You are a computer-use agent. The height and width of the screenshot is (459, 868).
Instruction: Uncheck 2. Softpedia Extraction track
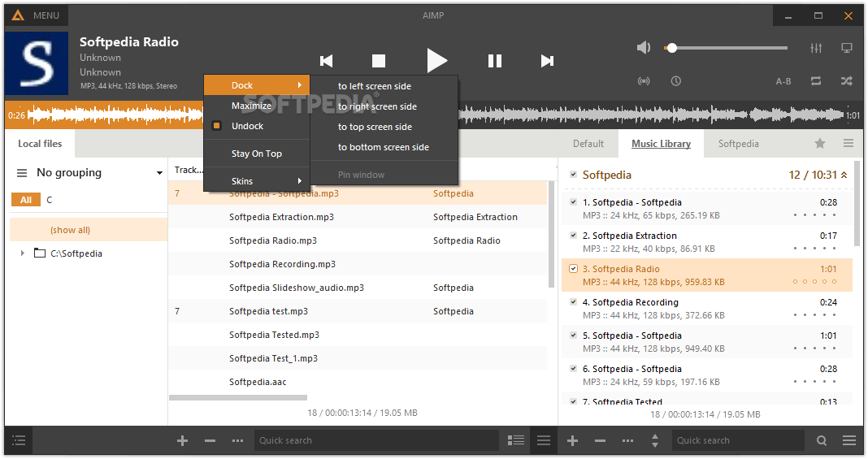coord(573,236)
